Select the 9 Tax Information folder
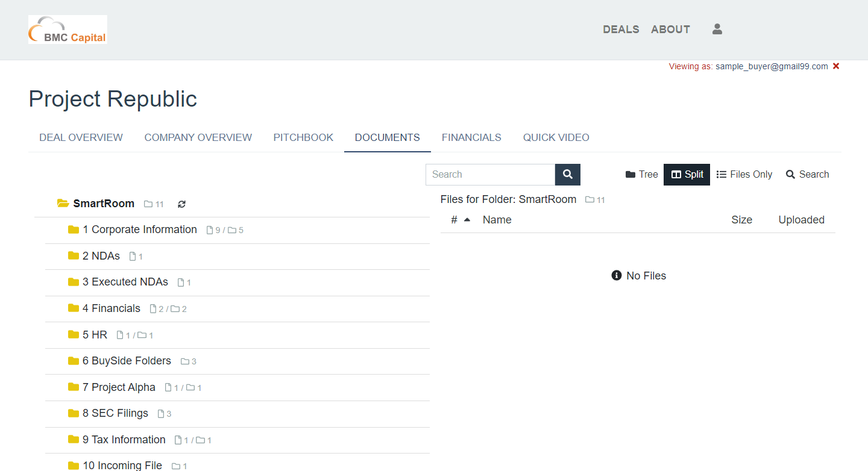Image resolution: width=868 pixels, height=471 pixels. 124,440
